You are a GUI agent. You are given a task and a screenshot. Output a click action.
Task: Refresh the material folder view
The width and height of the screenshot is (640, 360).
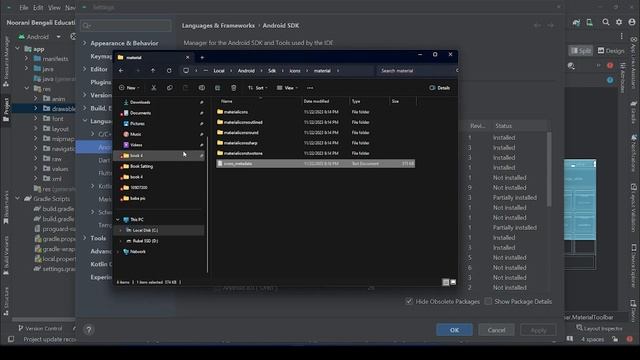click(x=169, y=71)
